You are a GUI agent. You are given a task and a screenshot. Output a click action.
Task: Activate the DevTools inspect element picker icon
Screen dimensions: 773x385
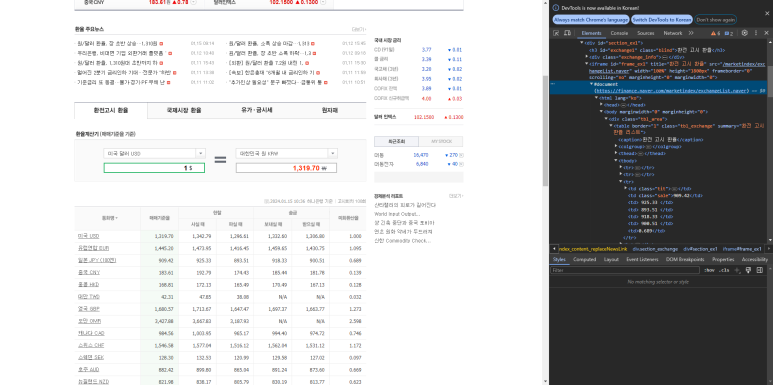tap(556, 33)
